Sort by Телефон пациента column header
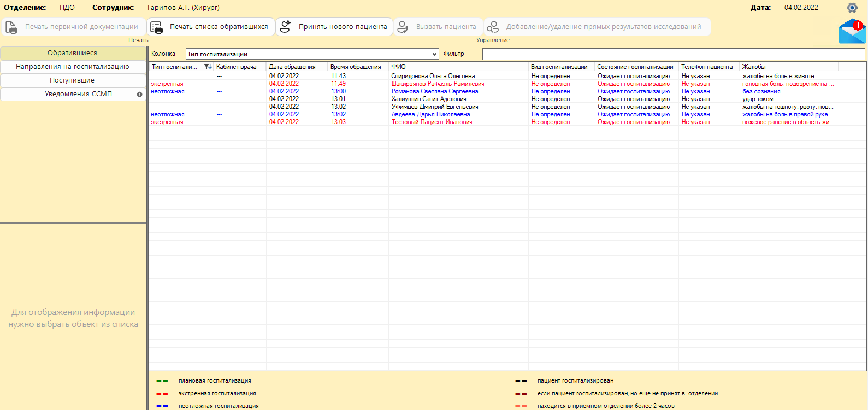This screenshot has height=410, width=868. [x=709, y=67]
